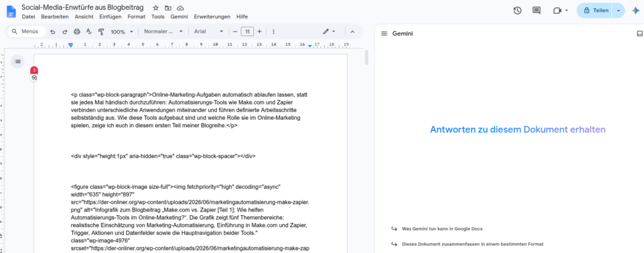Open the Hilfe menu
Viewport: 644px width, 253px height.
(242, 17)
